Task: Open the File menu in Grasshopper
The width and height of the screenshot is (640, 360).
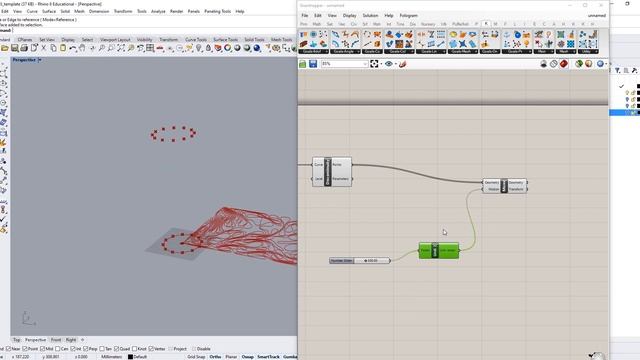Action: tap(304, 16)
